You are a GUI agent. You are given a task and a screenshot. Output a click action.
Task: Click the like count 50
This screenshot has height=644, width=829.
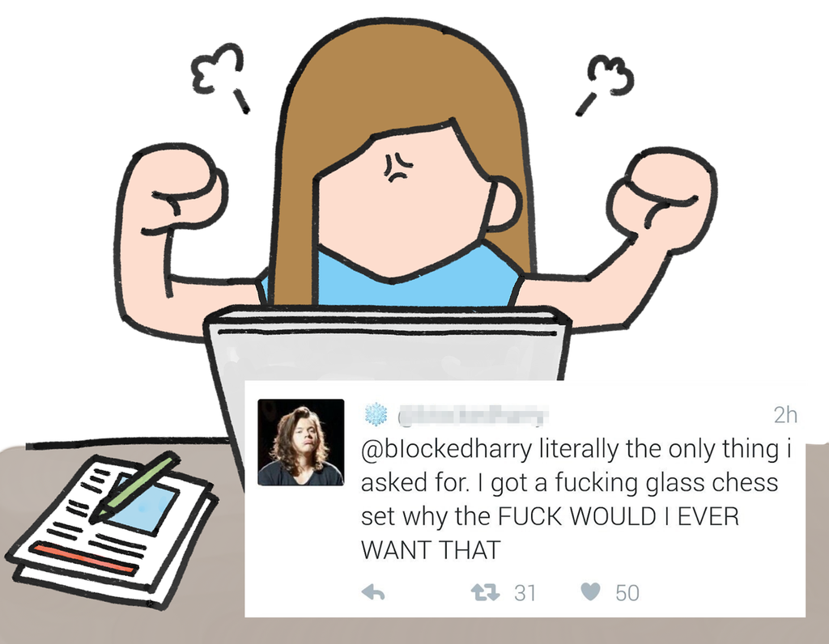627,593
